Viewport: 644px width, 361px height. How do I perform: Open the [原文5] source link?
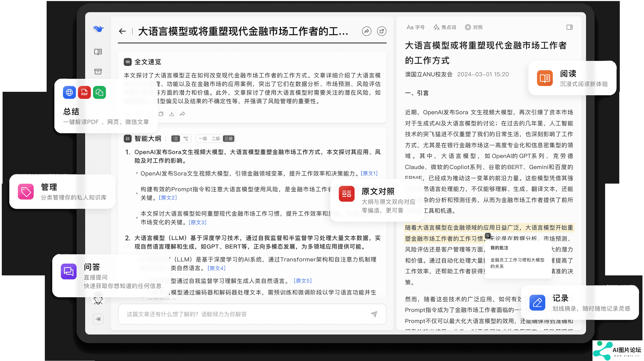click(x=303, y=281)
